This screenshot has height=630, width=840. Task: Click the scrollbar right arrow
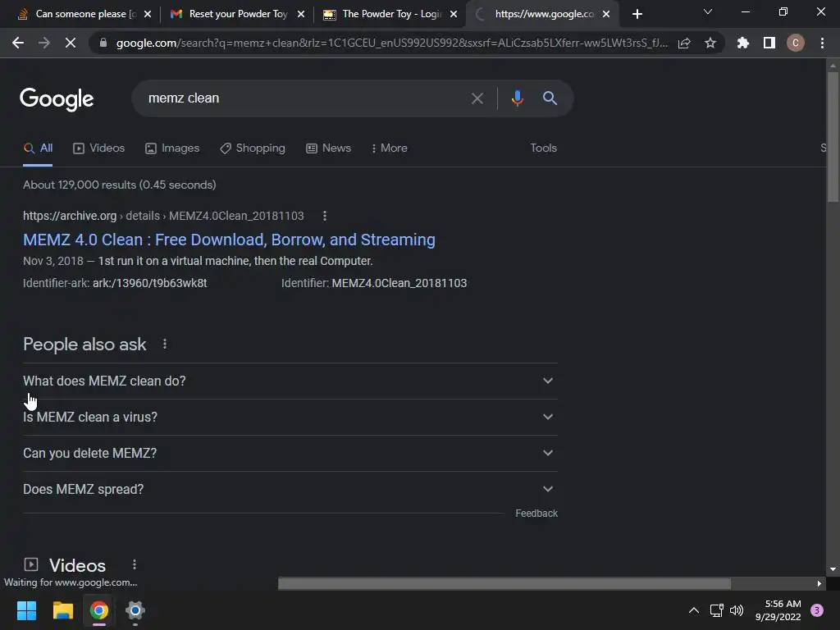(819, 583)
